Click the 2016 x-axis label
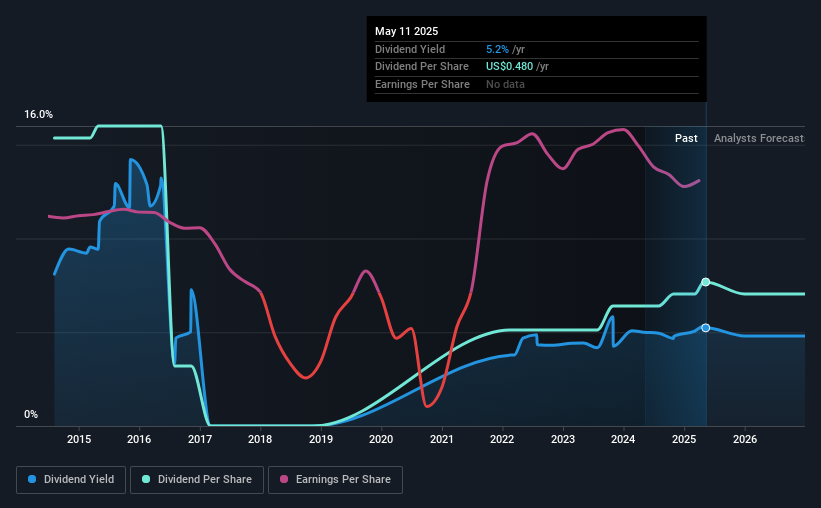 pos(139,439)
